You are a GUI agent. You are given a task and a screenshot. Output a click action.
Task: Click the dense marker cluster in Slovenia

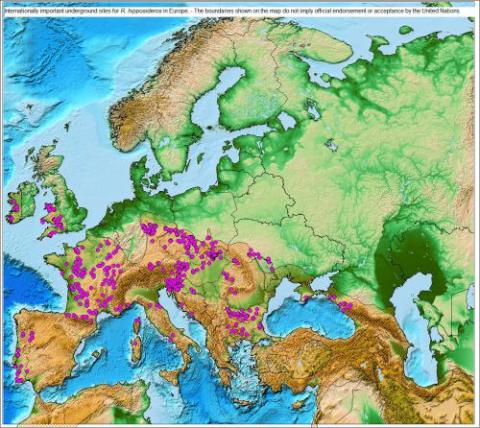pyautogui.click(x=175, y=283)
